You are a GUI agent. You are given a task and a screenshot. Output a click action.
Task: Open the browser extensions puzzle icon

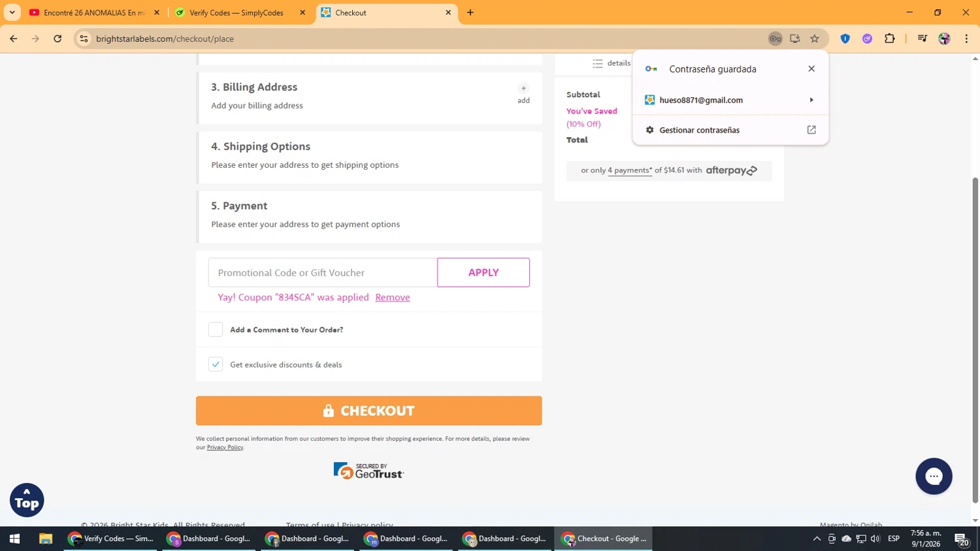pyautogui.click(x=889, y=39)
